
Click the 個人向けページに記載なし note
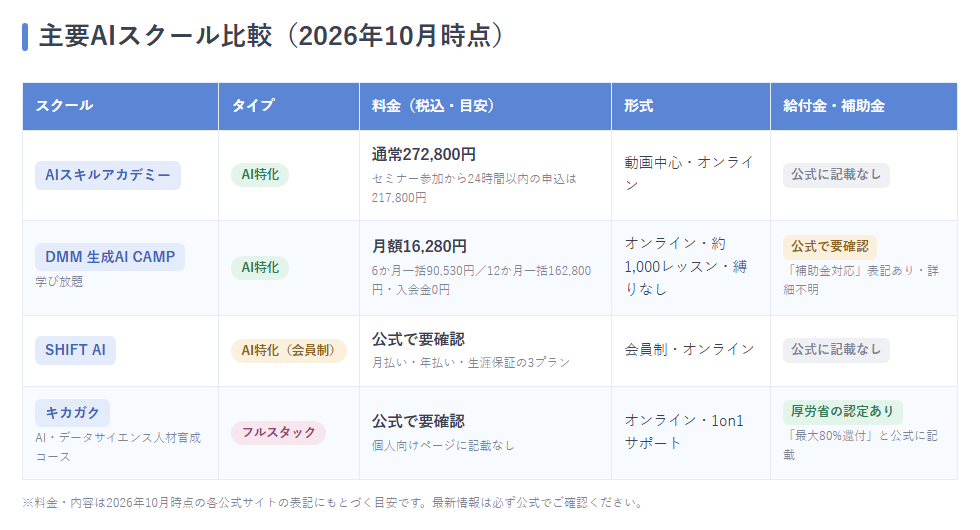click(x=443, y=445)
